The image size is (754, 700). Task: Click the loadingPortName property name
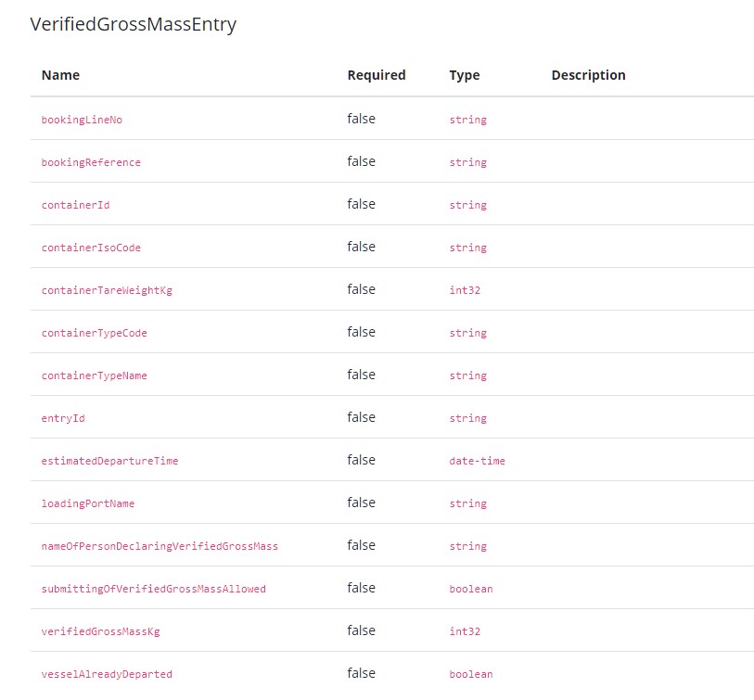[88, 503]
